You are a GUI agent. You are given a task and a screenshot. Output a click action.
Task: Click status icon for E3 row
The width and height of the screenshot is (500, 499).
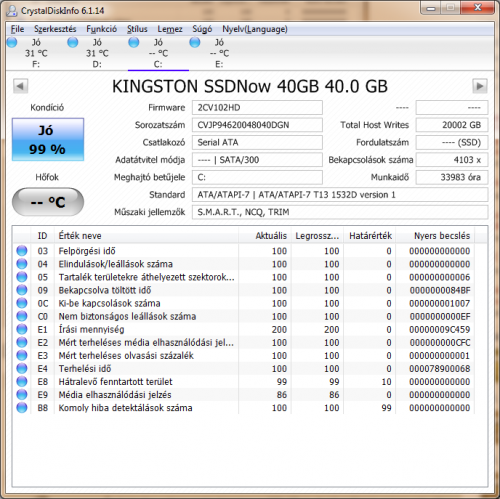click(x=22, y=355)
